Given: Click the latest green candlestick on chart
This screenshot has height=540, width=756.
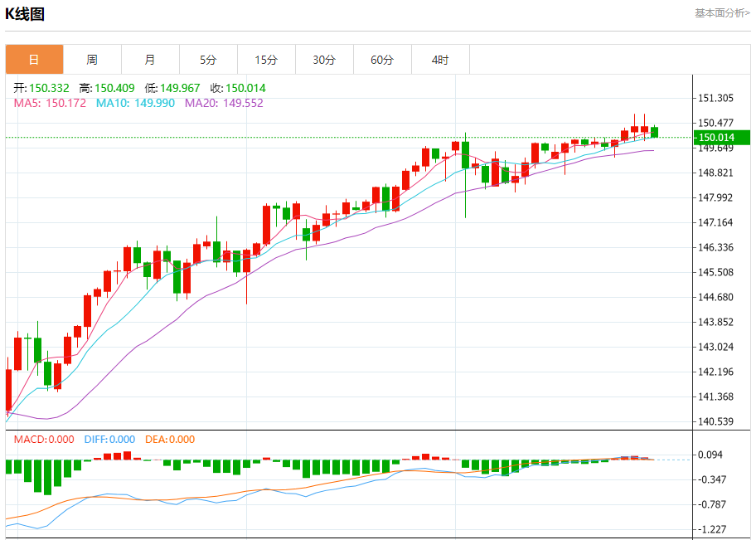Looking at the screenshot, I should (654, 132).
